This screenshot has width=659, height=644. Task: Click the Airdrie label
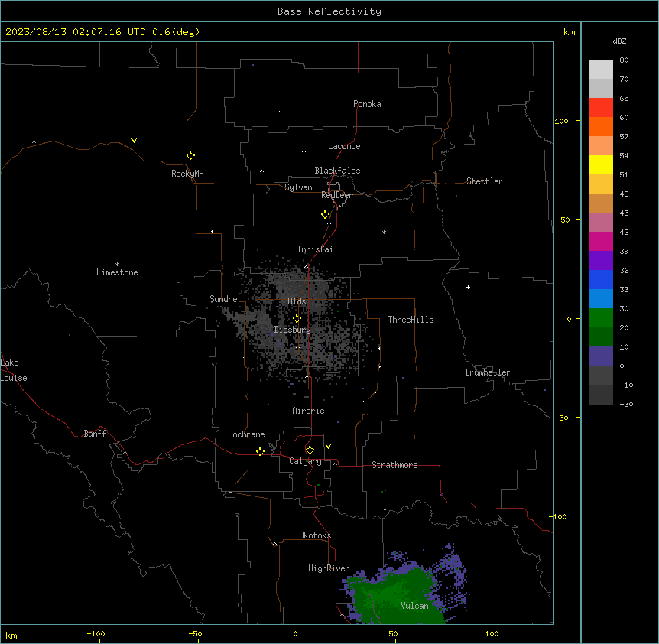click(x=308, y=411)
